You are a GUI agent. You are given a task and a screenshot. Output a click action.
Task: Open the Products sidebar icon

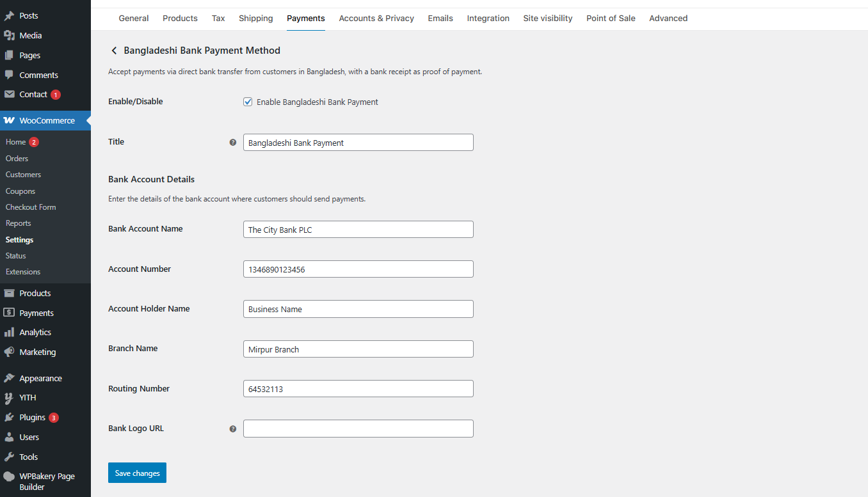[x=9, y=292]
